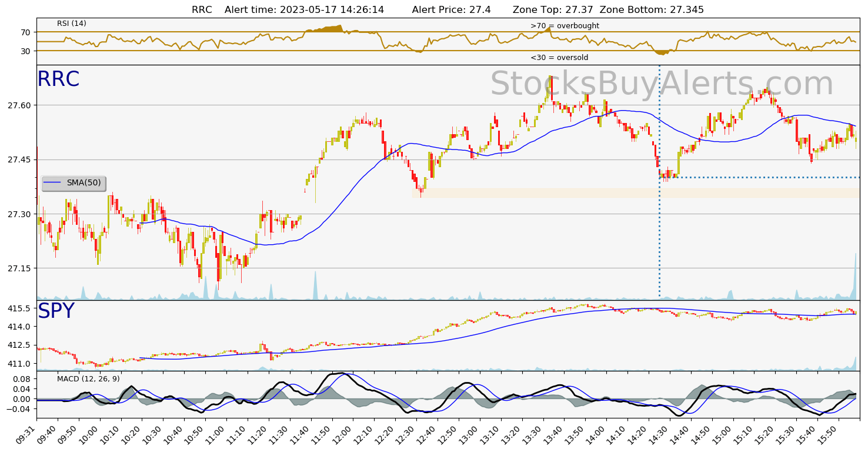868x452 pixels.
Task: Click the vertical dotted alert time line
Action: tap(659, 181)
